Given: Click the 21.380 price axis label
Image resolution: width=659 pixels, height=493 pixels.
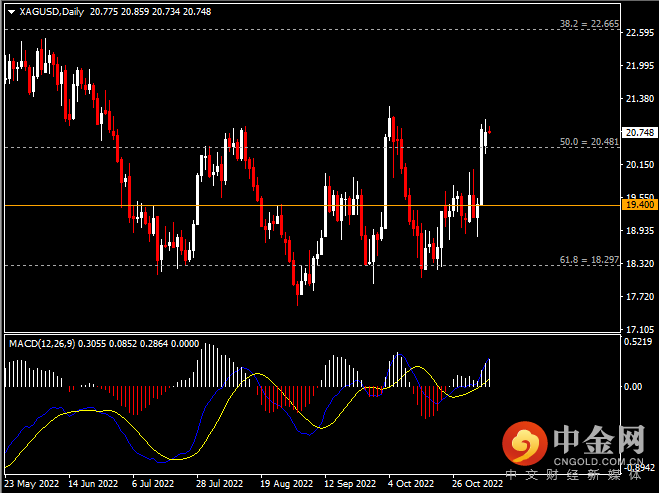Looking at the screenshot, I should 640,98.
